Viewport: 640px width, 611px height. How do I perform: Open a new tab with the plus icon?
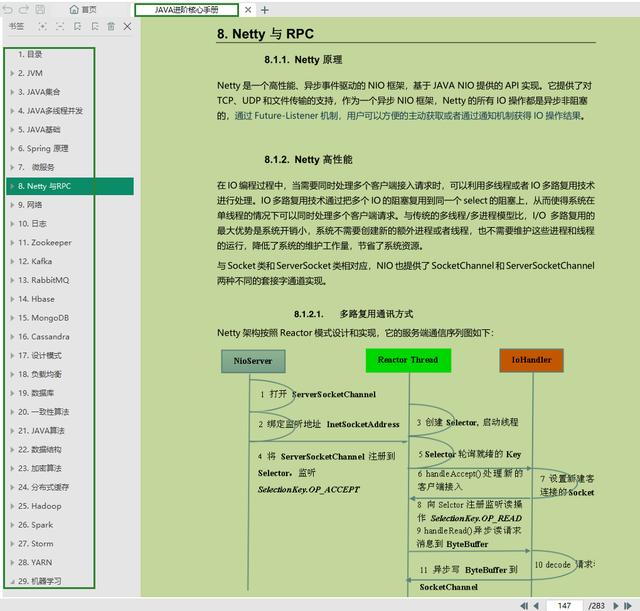pyautogui.click(x=264, y=10)
